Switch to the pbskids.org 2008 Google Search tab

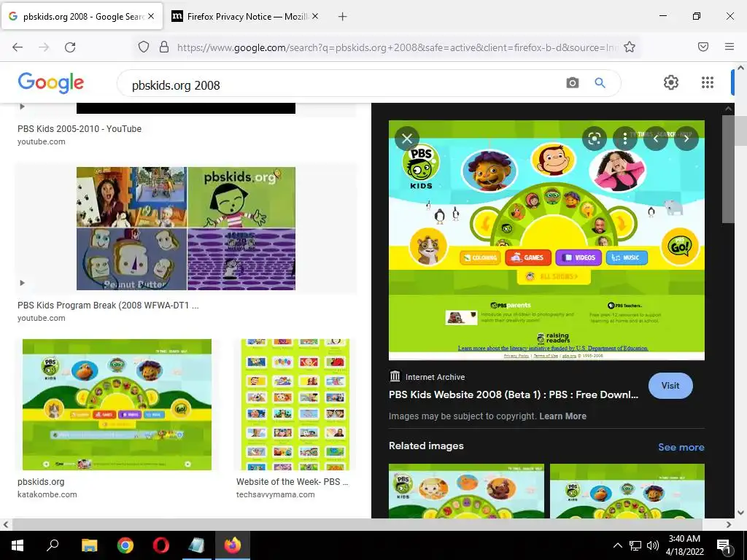[x=82, y=16]
